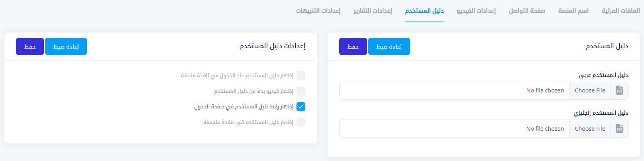Select the دليل المستخدم tab
The width and height of the screenshot is (644, 161).
424,11
